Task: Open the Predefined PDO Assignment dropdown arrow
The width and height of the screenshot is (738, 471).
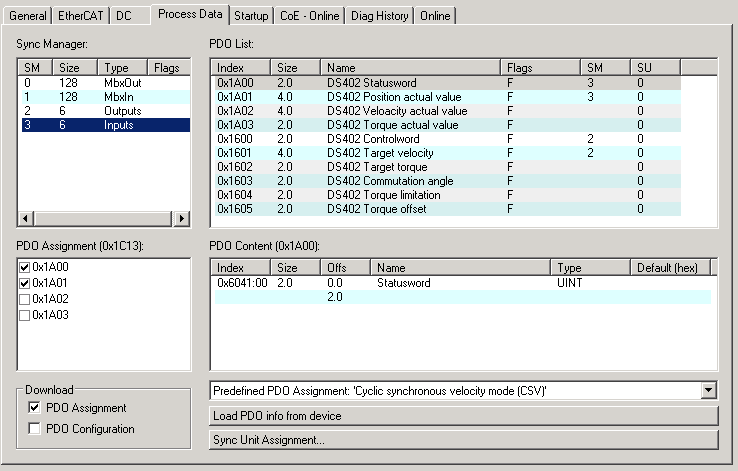Action: 708,391
